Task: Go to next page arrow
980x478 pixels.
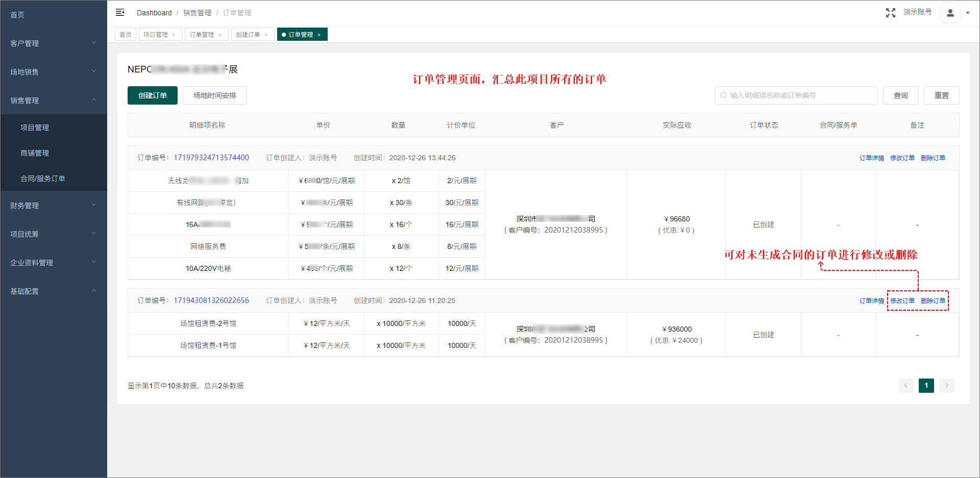Action: click(x=947, y=386)
